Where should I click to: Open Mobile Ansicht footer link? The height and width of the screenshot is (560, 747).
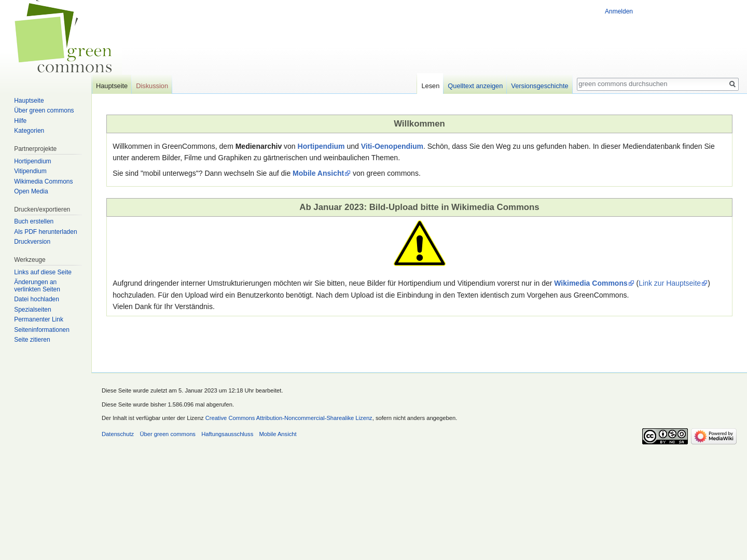278,434
